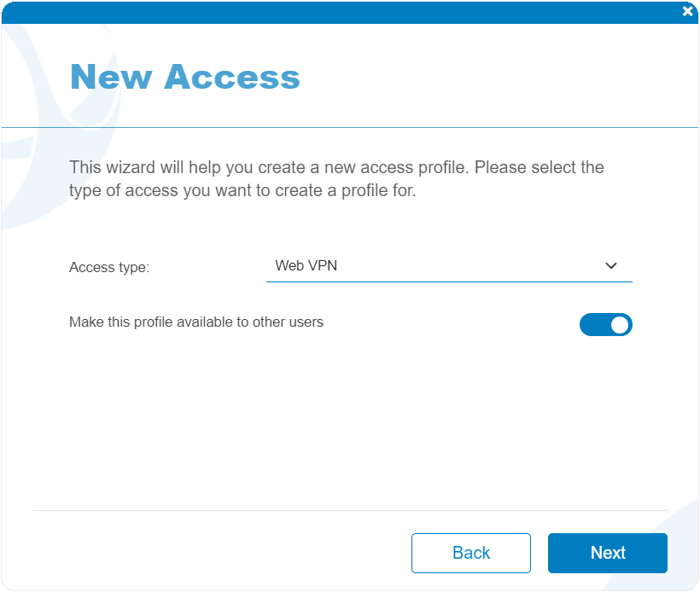Viewport: 700px width, 592px height.
Task: Click the white knob of the toggle
Action: [x=620, y=325]
